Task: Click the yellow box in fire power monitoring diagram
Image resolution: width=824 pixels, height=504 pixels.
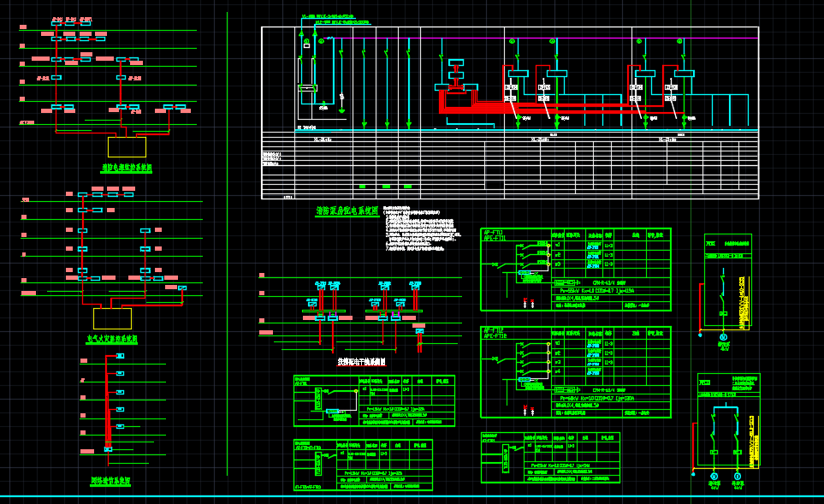Action: (x=127, y=146)
